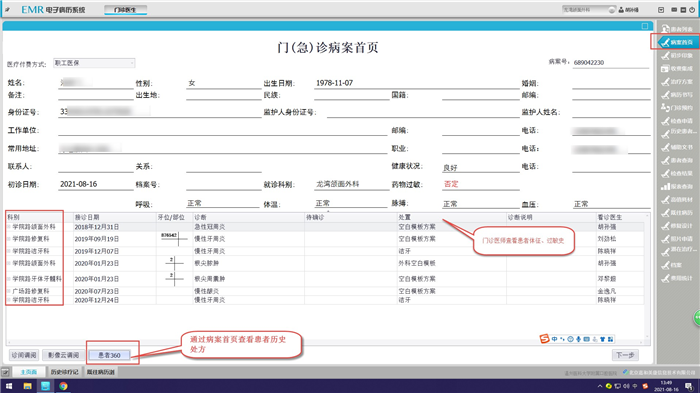Toggle the checkbox icon left of bottom tabs
The height and width of the screenshot is (393, 700).
[x=5, y=372]
